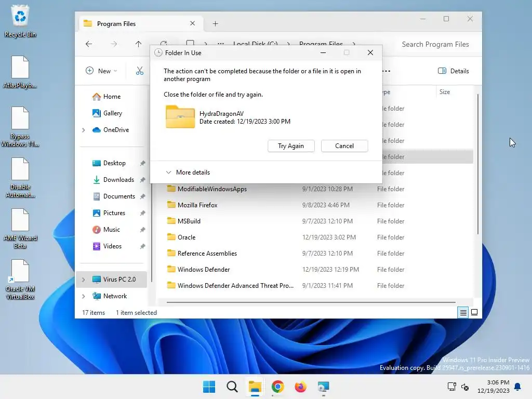Open Details pane toggle

coord(453,71)
